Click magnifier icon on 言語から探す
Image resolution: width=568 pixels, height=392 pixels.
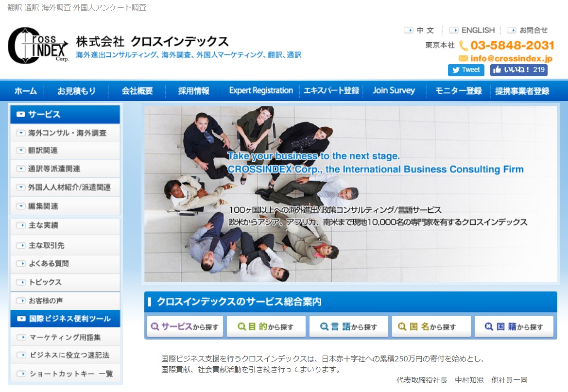tap(324, 326)
